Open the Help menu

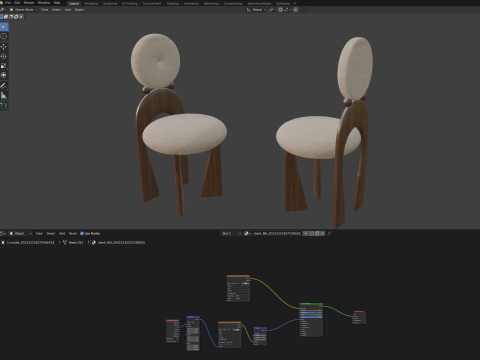[x=57, y=3]
